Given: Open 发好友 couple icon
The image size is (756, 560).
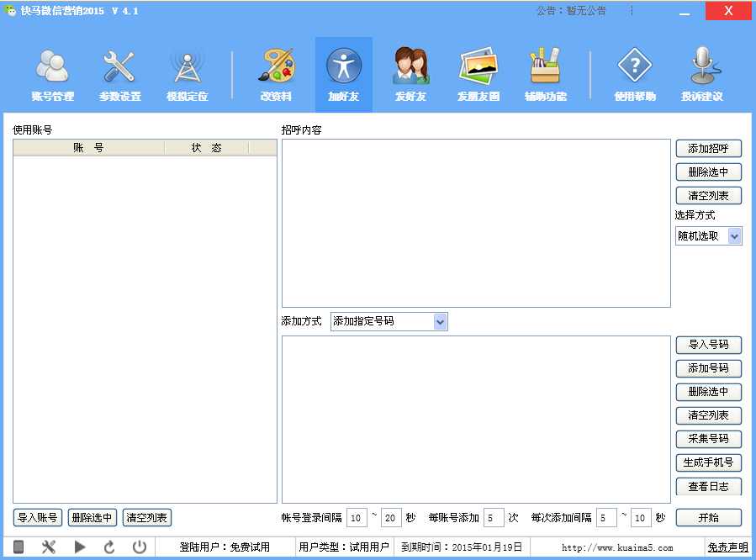Looking at the screenshot, I should (x=410, y=75).
